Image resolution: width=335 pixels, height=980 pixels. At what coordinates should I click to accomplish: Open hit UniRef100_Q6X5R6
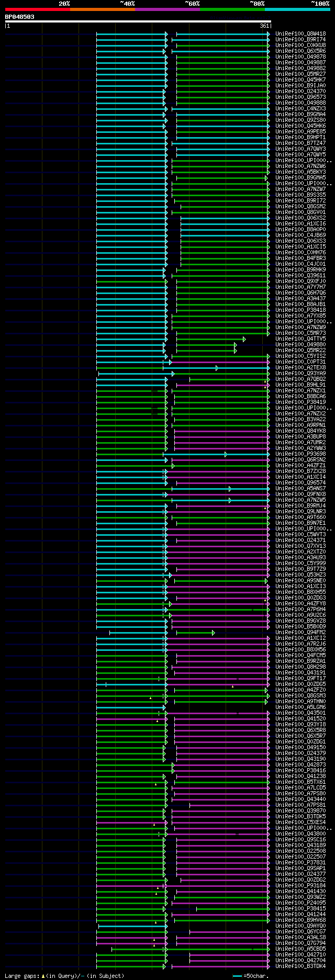pyautogui.click(x=300, y=51)
